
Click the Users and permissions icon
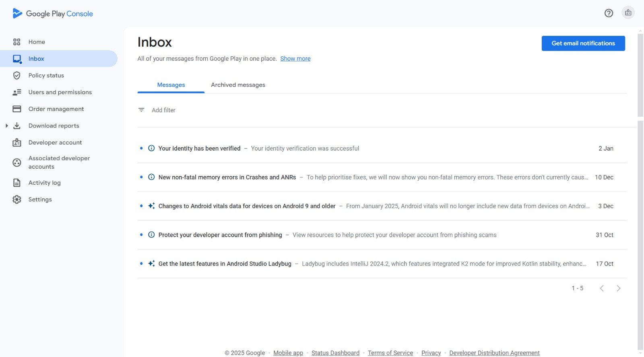click(17, 92)
